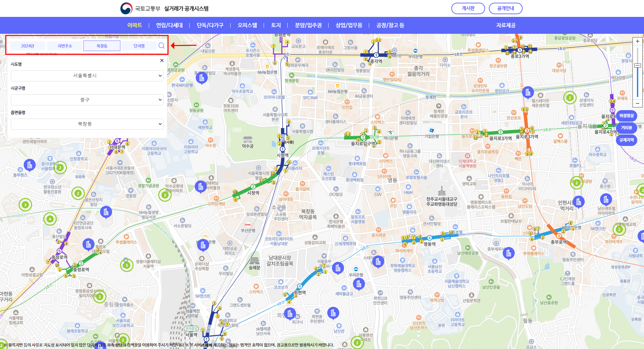Click the map zoom in plus button
644x349 pixels.
pos(638,41)
